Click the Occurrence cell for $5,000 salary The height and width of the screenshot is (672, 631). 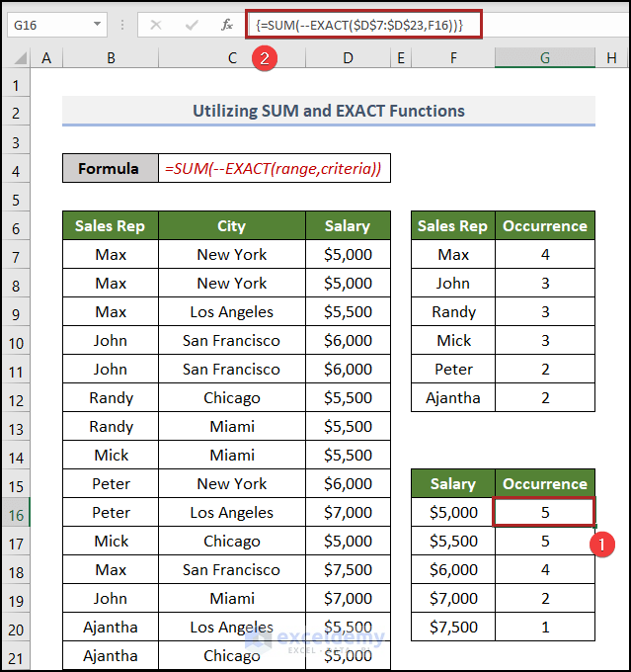[x=544, y=513]
